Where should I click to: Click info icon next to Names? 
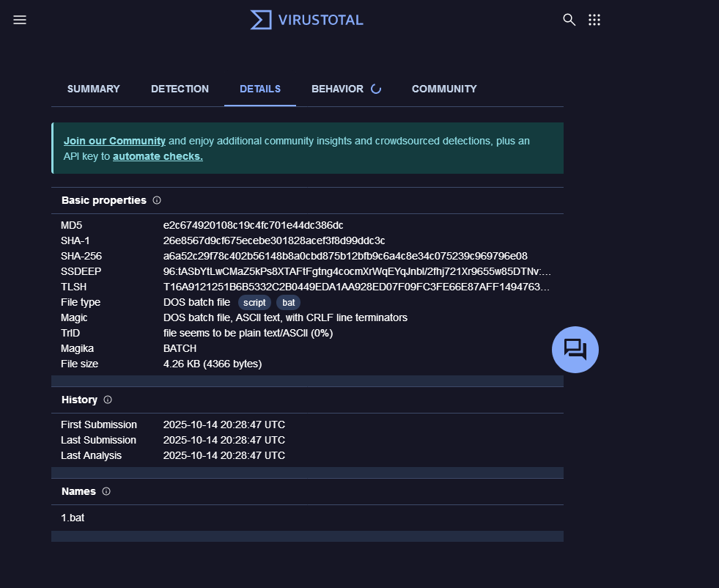click(106, 492)
